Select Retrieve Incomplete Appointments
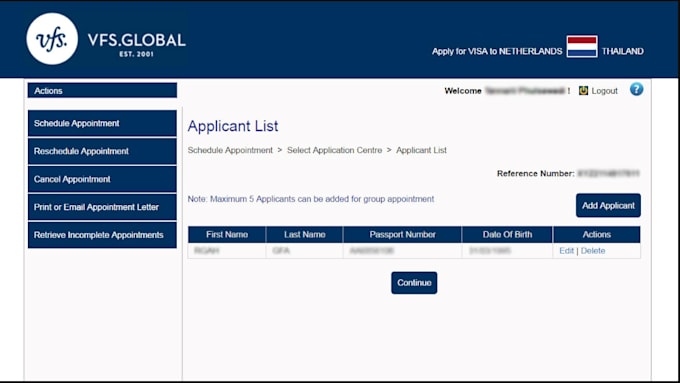This screenshot has height=383, width=680. (x=102, y=235)
